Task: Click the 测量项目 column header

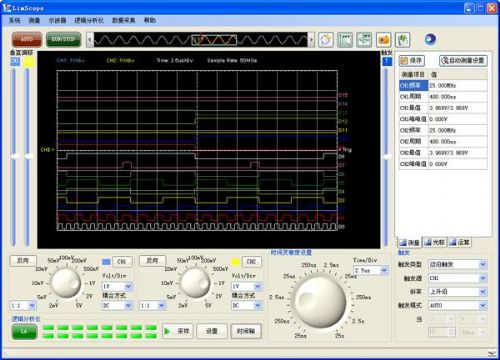Action: (x=414, y=74)
